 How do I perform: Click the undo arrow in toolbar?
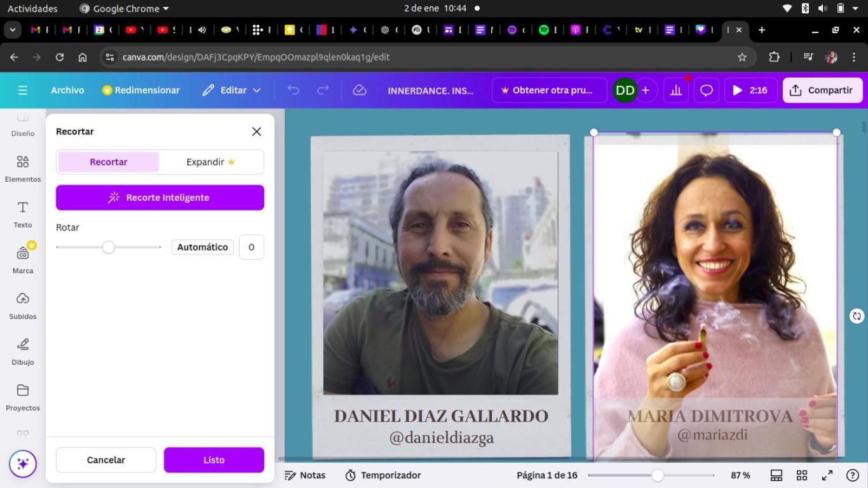[x=293, y=90]
